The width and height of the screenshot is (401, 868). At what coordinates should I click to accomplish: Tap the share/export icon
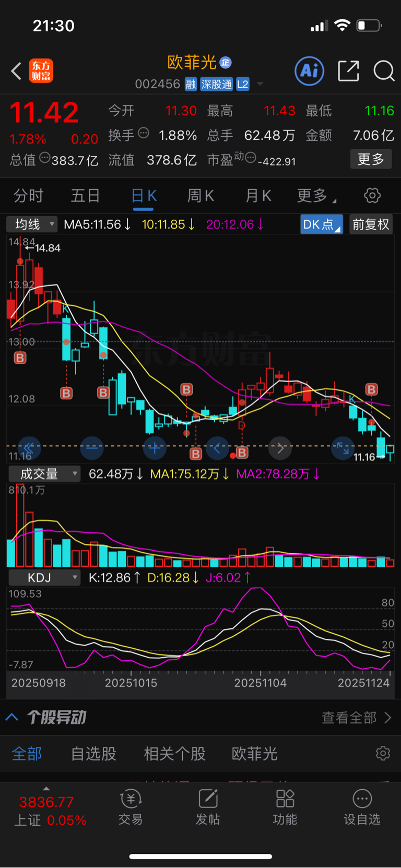(x=348, y=71)
